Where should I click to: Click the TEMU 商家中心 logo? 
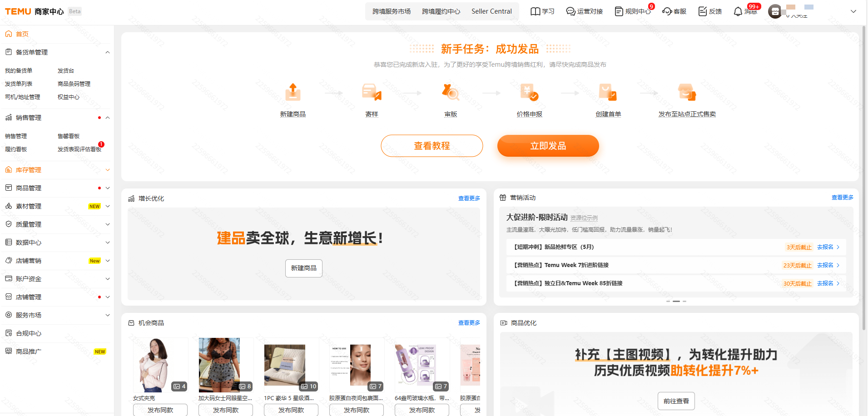[35, 11]
